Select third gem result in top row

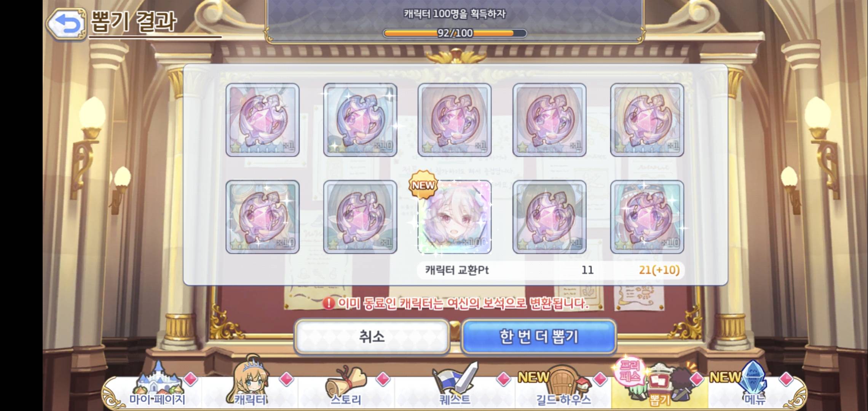(x=455, y=120)
